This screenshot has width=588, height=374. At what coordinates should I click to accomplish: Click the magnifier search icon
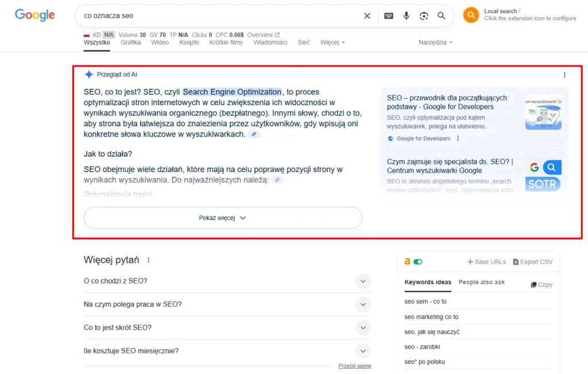click(442, 15)
